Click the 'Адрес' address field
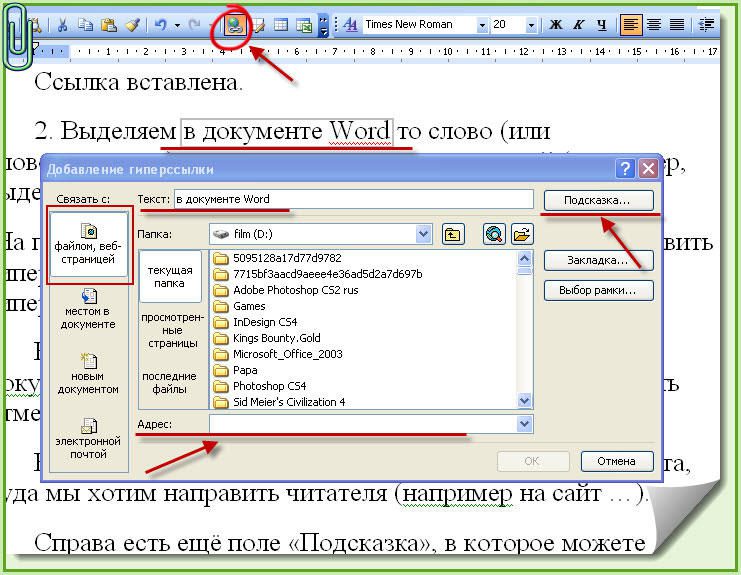This screenshot has width=741, height=575. [363, 424]
